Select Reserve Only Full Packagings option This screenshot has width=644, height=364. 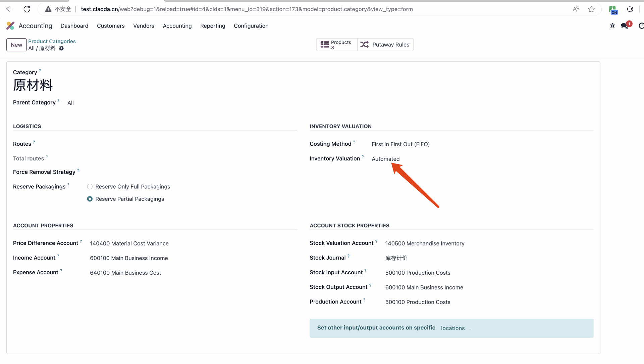tap(90, 187)
